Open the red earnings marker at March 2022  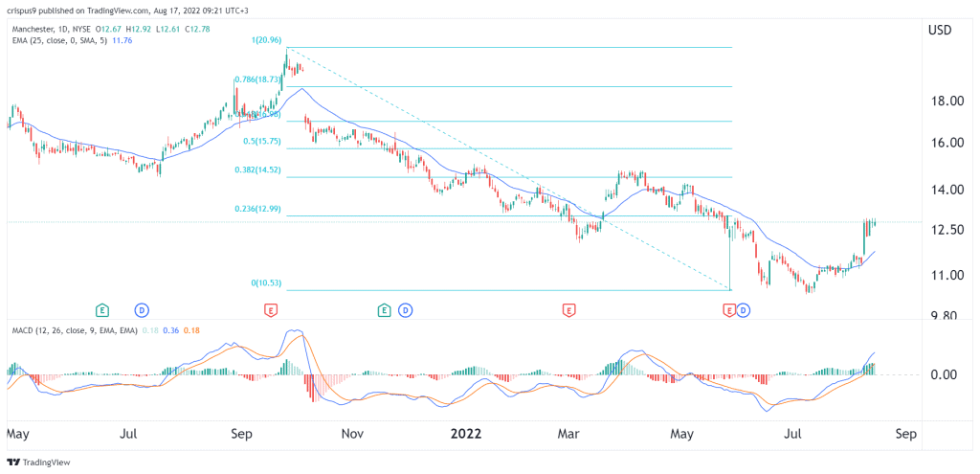click(569, 310)
